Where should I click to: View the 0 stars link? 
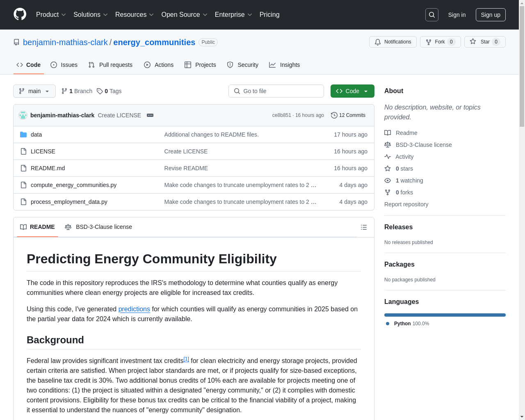coord(399,169)
